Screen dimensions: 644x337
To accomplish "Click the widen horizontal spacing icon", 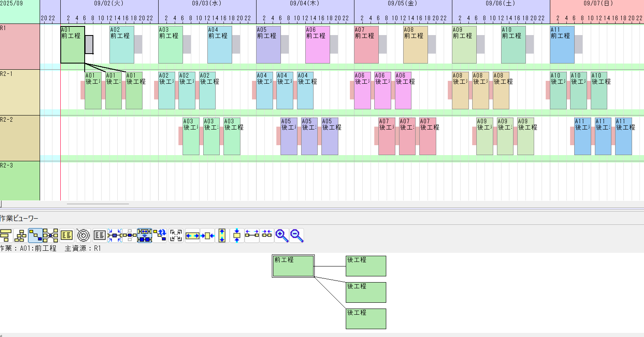I will coord(252,236).
